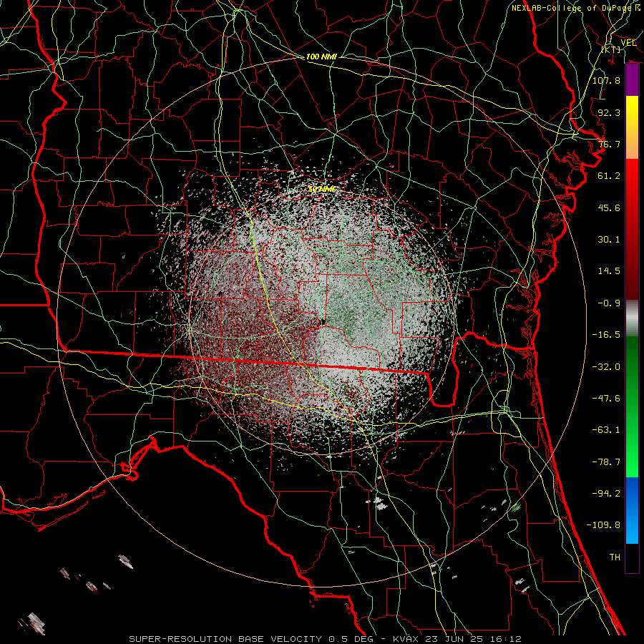644x644 pixels.
Task: Click the 23 JUN 25 16:12 timestamp
Action: coord(473,639)
